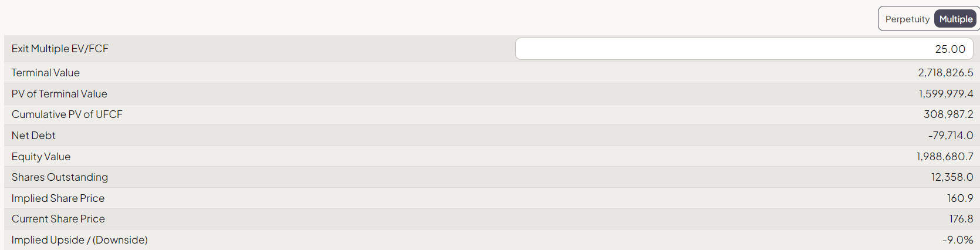Click the Net Debt figure -79,714.0
980x250 pixels.
[x=951, y=136]
